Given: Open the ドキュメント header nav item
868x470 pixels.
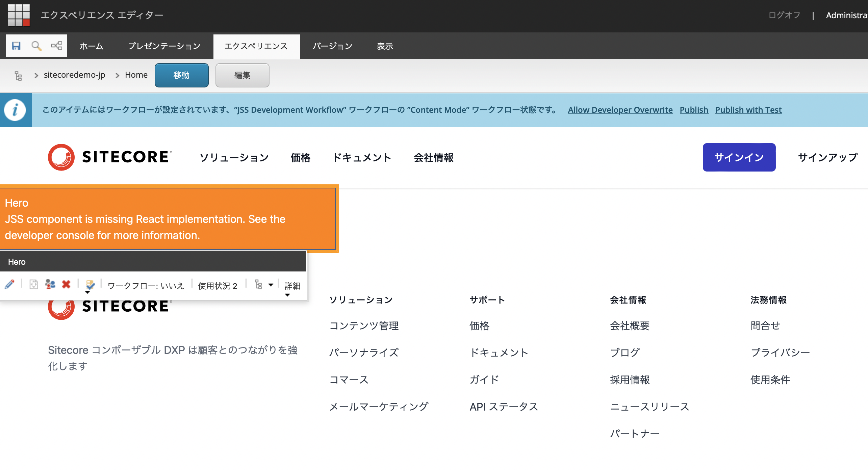Looking at the screenshot, I should 362,157.
